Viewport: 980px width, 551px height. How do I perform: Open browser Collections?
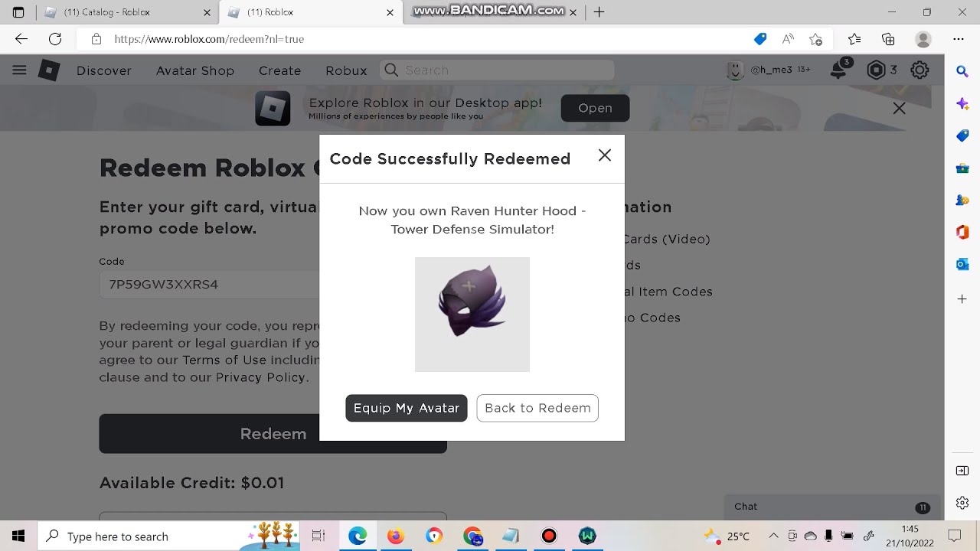[x=888, y=39]
